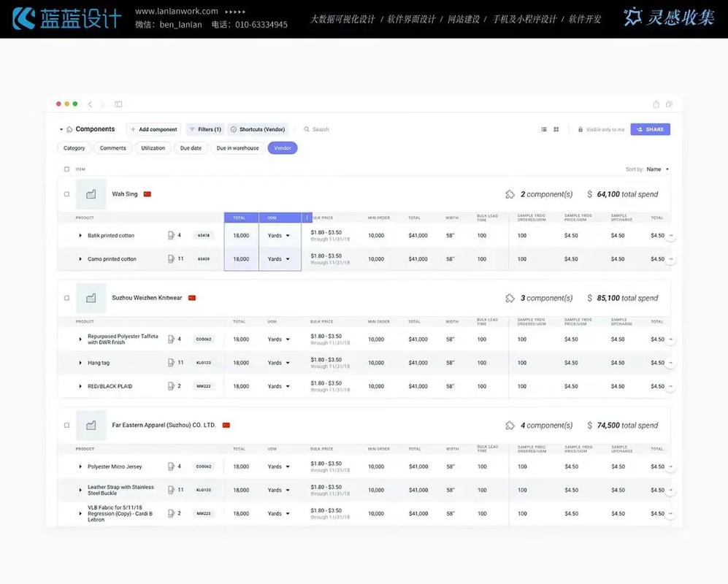Viewport: 728px width, 584px height.
Task: Open attachments icon for Camo printed cotton
Action: click(x=171, y=259)
